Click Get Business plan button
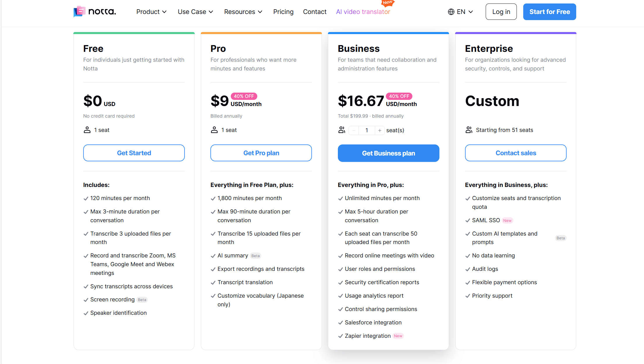 388,153
